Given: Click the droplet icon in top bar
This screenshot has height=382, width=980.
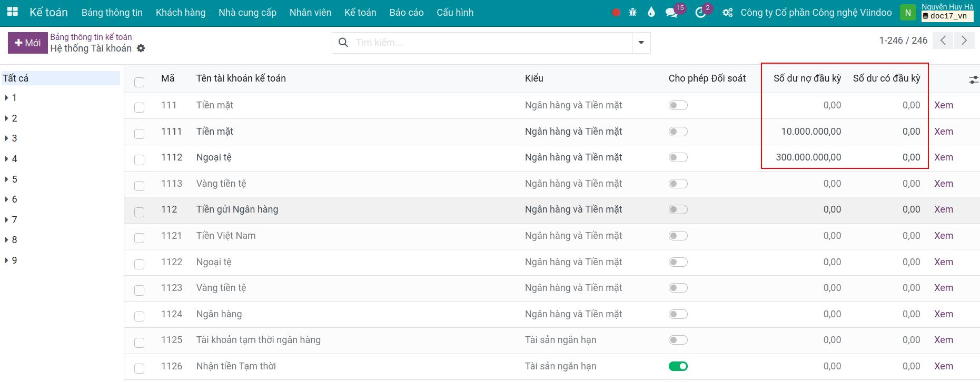Looking at the screenshot, I should (x=651, y=12).
